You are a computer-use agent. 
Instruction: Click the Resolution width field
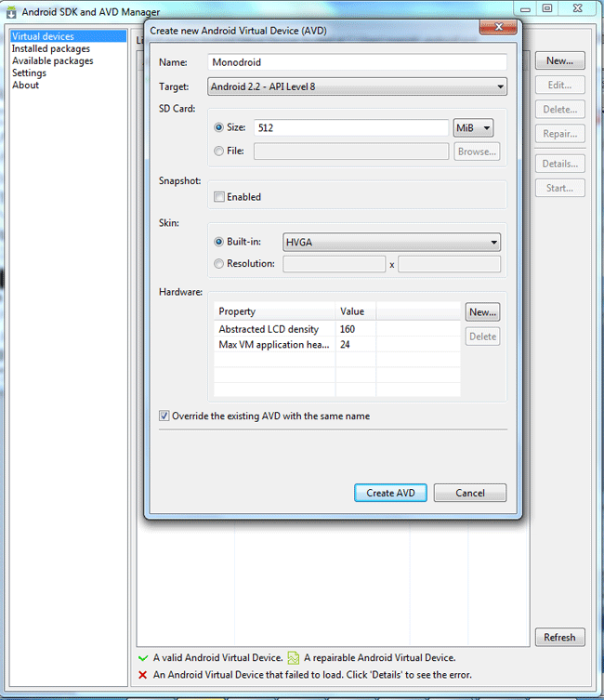(334, 264)
